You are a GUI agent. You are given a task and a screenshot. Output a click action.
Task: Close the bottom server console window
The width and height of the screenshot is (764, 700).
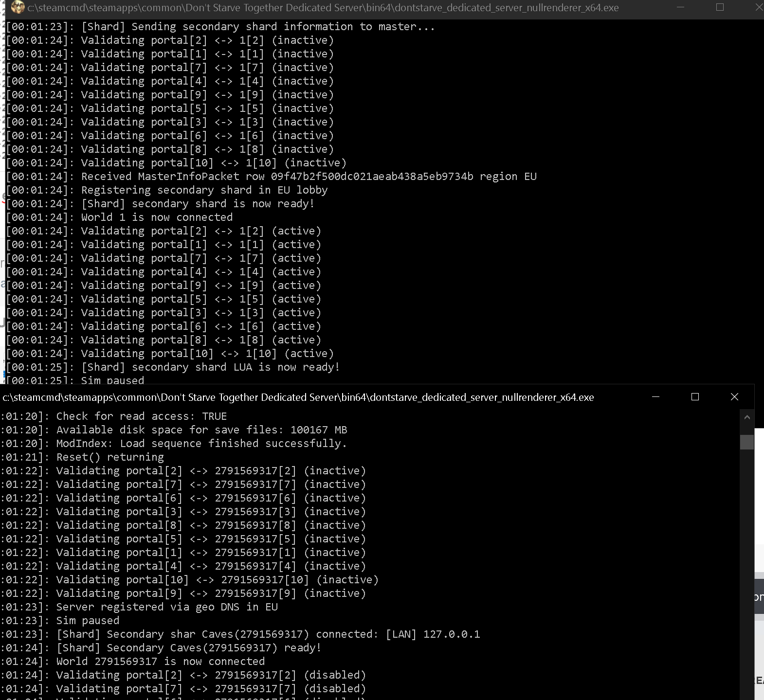(x=734, y=397)
